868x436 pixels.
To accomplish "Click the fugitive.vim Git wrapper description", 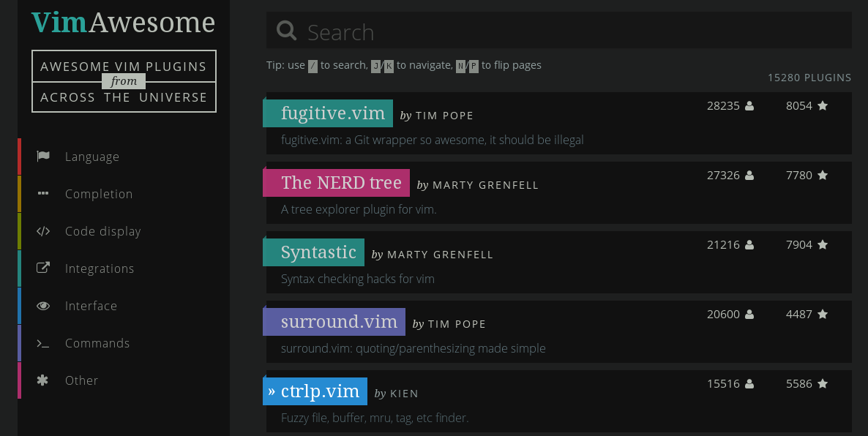I will [x=433, y=140].
